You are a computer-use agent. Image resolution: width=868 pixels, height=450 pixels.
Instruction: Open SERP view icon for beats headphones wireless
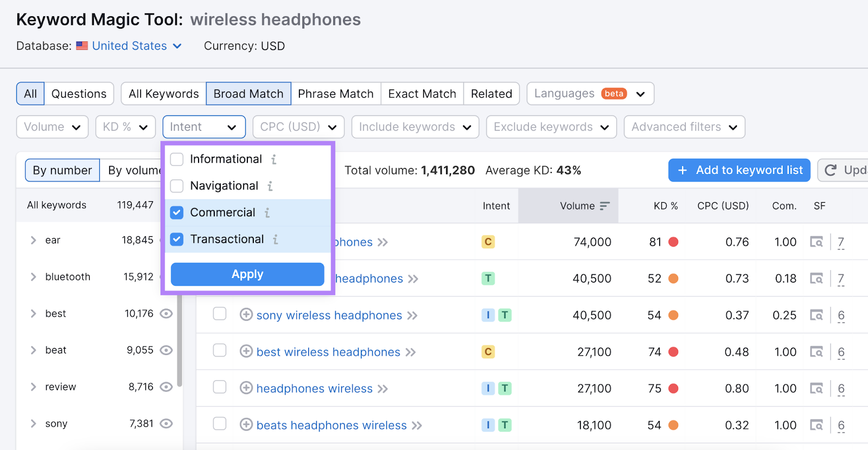(x=816, y=425)
